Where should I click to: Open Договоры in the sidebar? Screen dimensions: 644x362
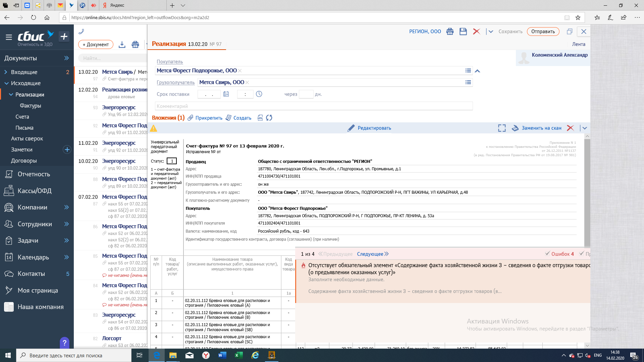[x=24, y=161]
